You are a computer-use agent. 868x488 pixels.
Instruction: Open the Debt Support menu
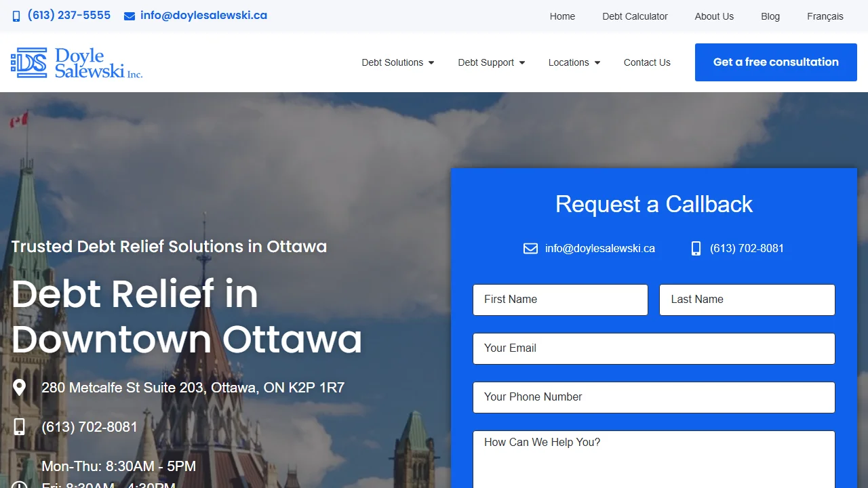pos(486,62)
